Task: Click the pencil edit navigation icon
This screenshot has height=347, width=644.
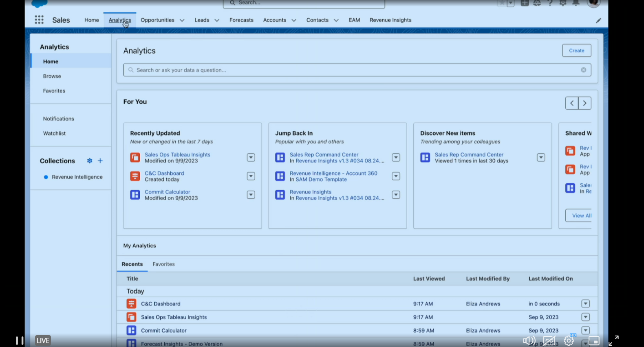Action: [598, 20]
